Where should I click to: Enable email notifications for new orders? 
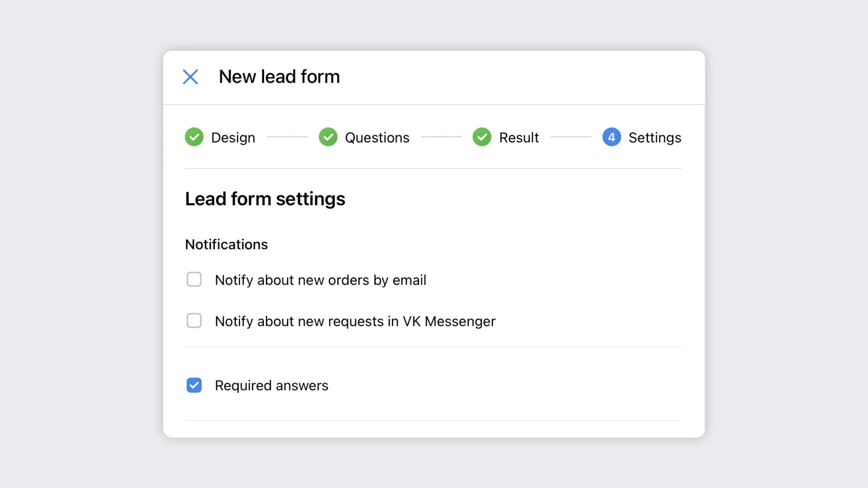194,280
